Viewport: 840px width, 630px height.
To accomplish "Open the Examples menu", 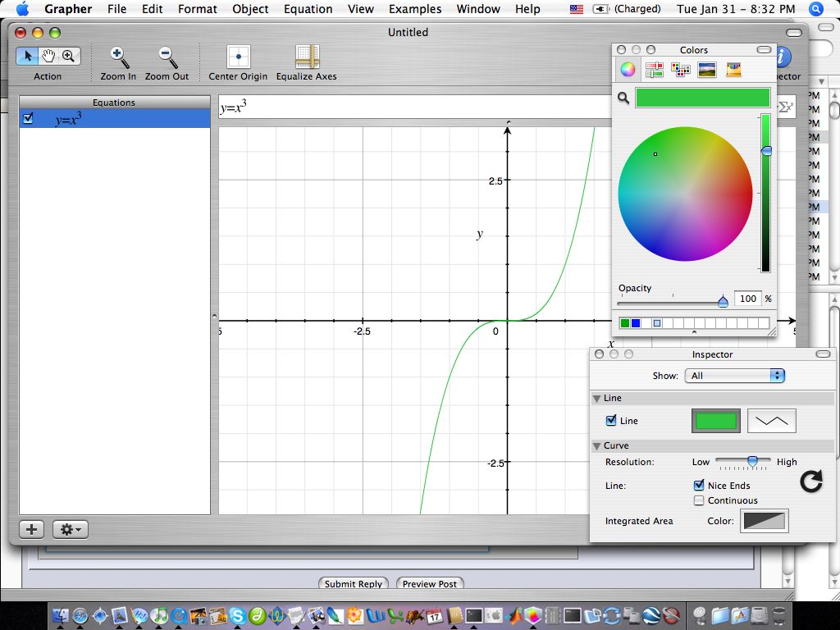I will 415,9.
